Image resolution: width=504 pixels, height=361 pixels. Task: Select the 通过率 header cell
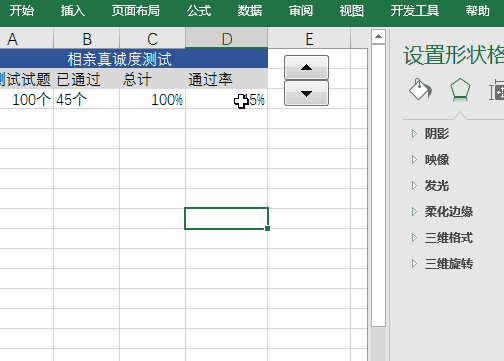(227, 79)
